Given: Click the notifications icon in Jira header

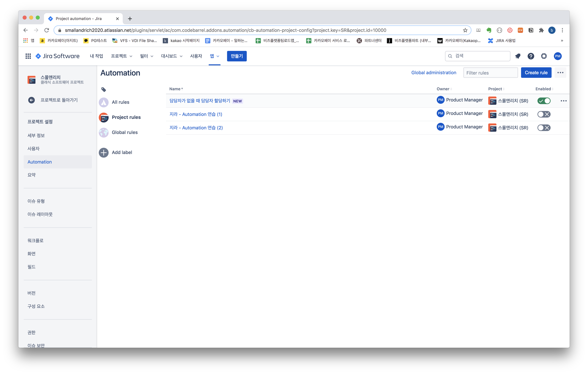Looking at the screenshot, I should pos(518,56).
